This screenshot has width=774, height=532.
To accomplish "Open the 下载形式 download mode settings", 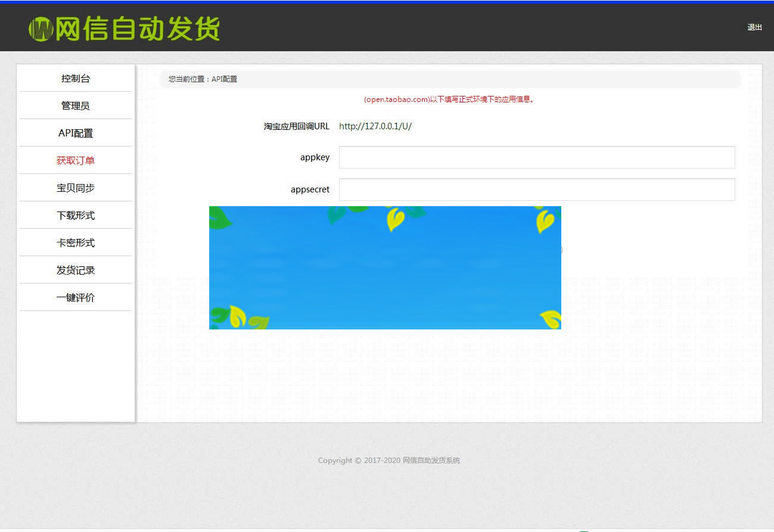I will [x=76, y=214].
